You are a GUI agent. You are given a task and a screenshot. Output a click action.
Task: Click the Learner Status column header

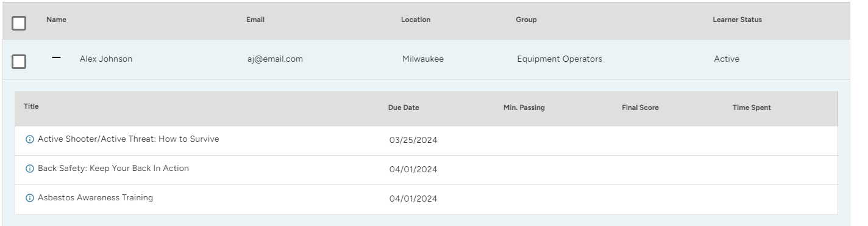[737, 20]
